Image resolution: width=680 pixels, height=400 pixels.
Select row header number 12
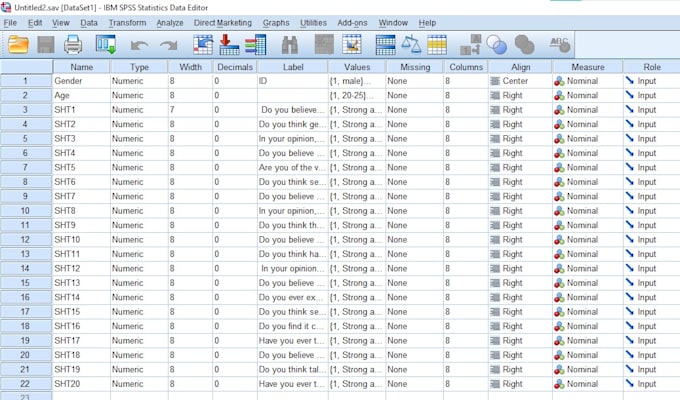[x=26, y=240]
